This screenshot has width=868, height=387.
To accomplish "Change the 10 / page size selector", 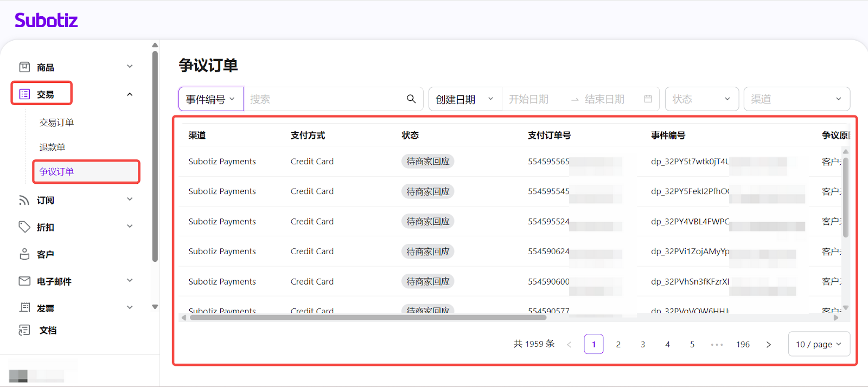I will point(818,344).
